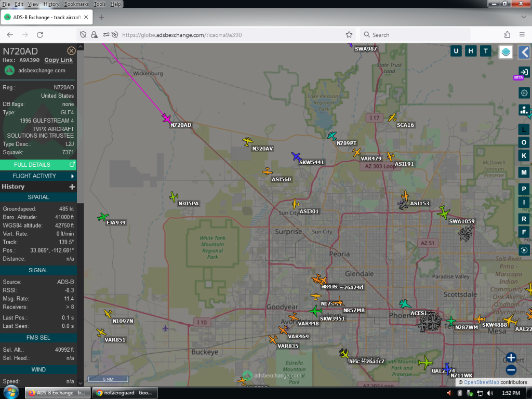Click the List all tabs dropdown
This screenshot has height=399, width=532.
[x=523, y=17]
